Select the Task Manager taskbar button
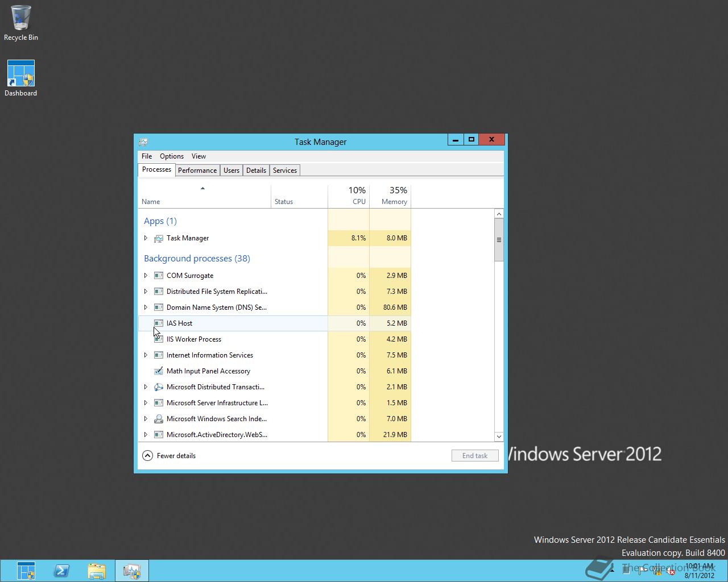728x582 pixels. (132, 571)
